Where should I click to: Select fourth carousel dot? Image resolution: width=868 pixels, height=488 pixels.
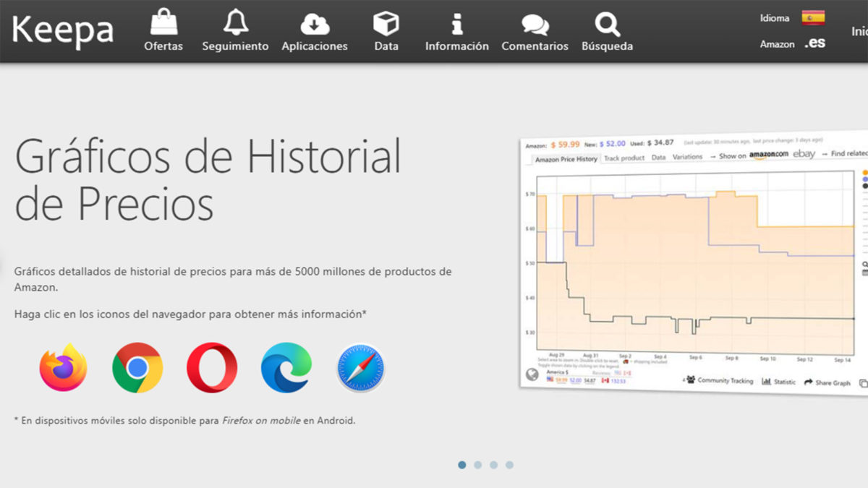[510, 465]
